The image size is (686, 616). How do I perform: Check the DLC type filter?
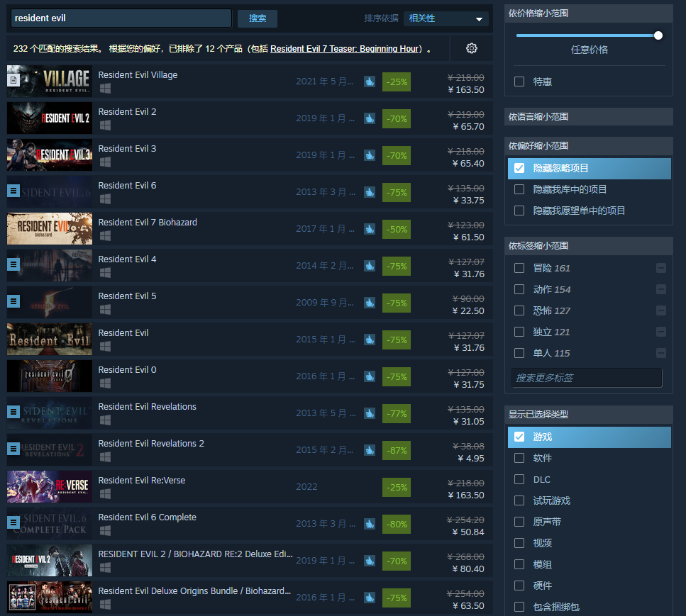tap(519, 479)
